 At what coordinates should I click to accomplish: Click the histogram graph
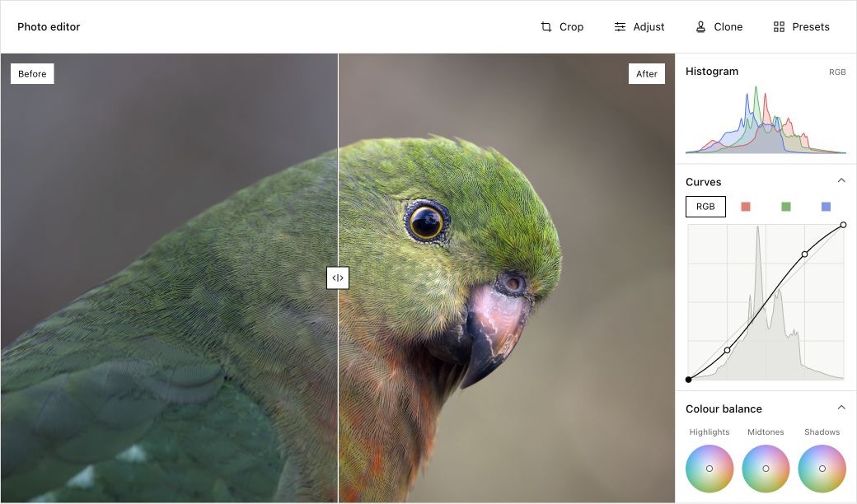pyautogui.click(x=766, y=119)
